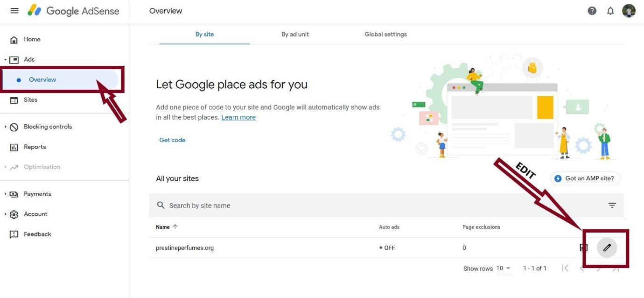Click the Google AdSense logo

pyautogui.click(x=73, y=11)
